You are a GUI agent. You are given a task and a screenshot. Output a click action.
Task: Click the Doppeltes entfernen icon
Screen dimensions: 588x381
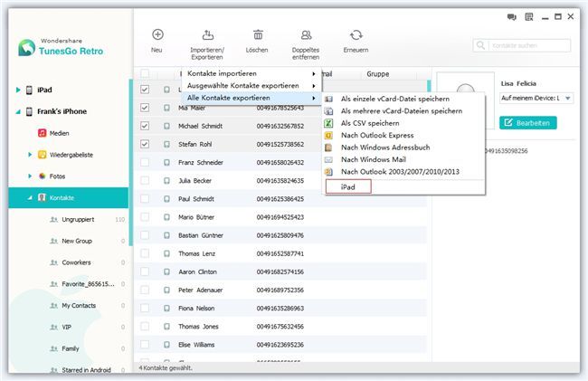[x=306, y=35]
